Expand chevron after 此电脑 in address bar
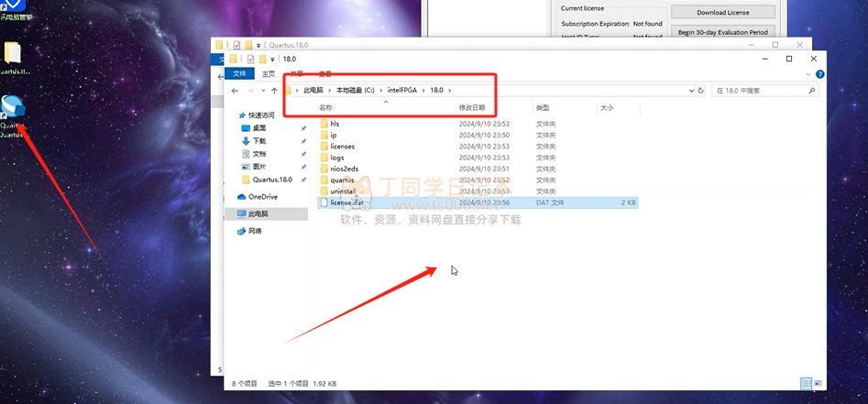 coord(330,90)
